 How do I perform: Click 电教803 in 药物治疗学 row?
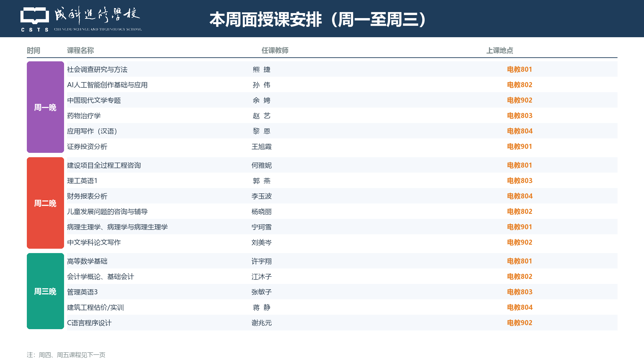520,116
